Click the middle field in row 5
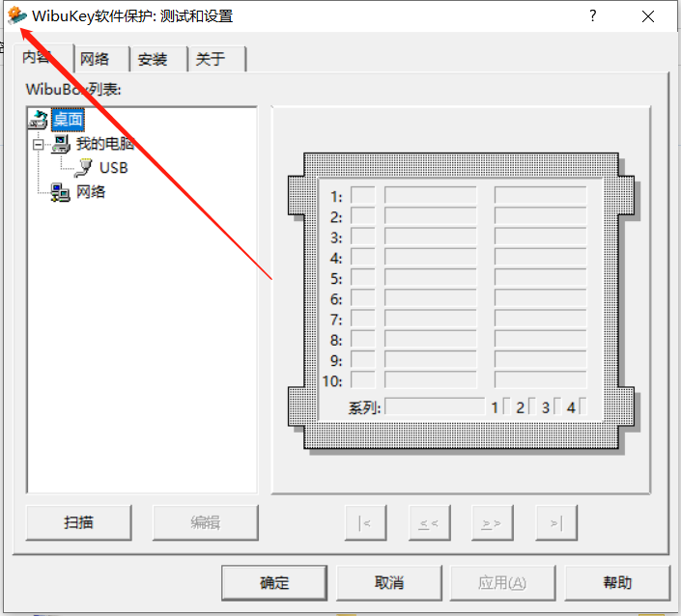Viewport: 681px width, 616px height. pos(431,277)
